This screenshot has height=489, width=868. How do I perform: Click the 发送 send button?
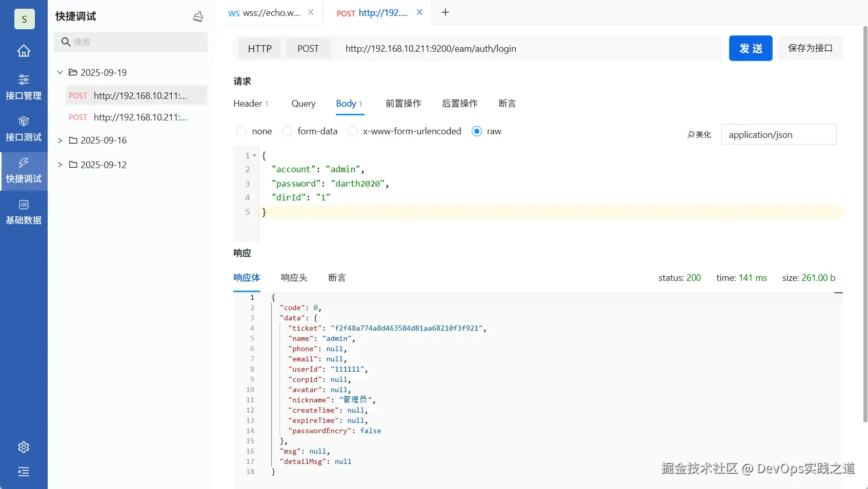751,48
